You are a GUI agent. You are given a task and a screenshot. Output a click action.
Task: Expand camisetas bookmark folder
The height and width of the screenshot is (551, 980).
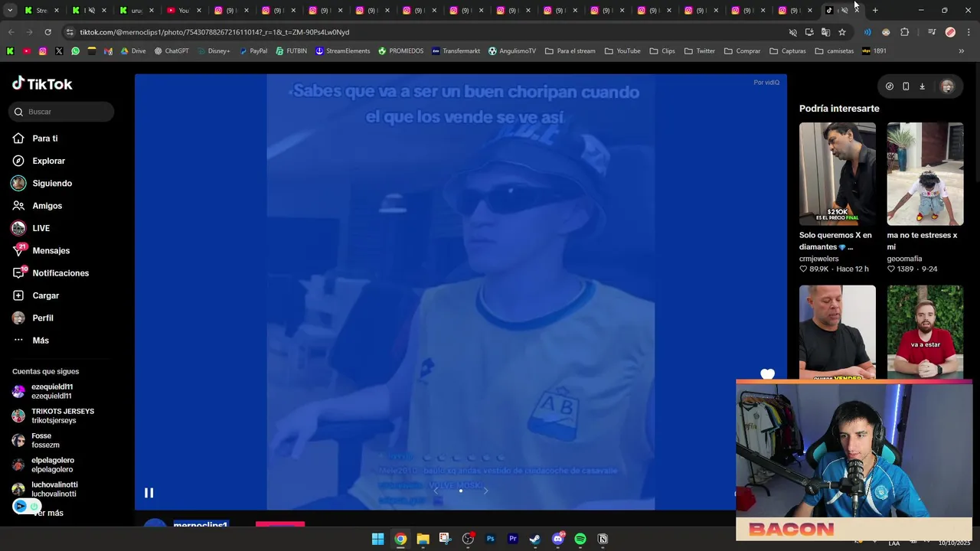[x=834, y=51]
